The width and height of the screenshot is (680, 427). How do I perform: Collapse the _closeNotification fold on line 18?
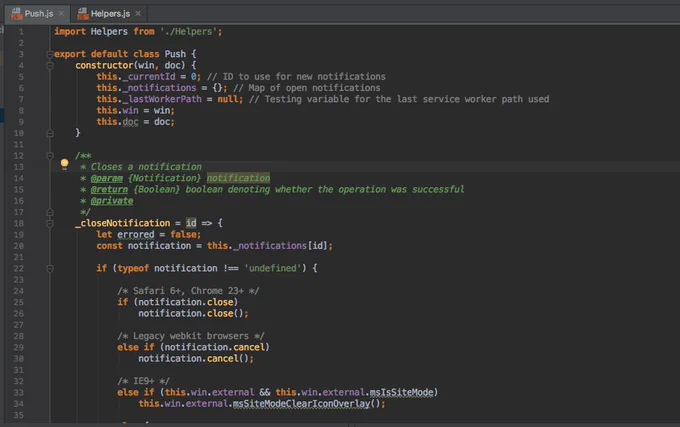coord(49,223)
